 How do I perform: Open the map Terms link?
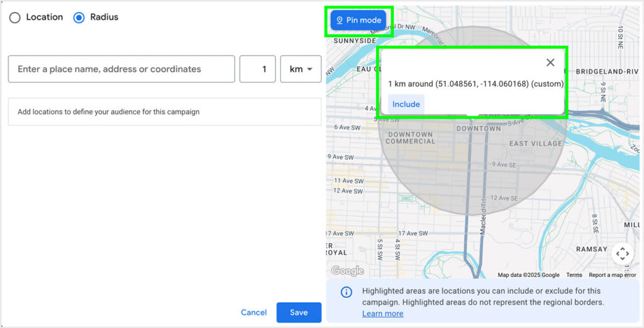pos(574,275)
